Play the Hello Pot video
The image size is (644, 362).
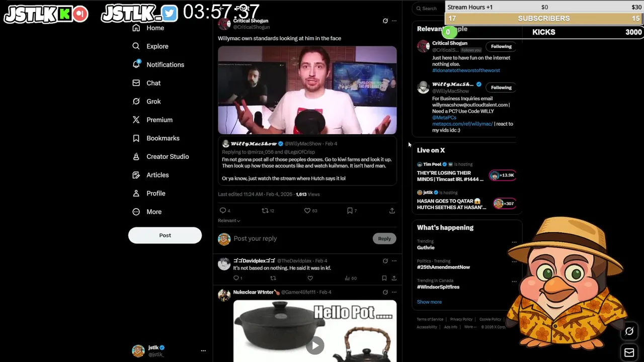[x=315, y=345]
